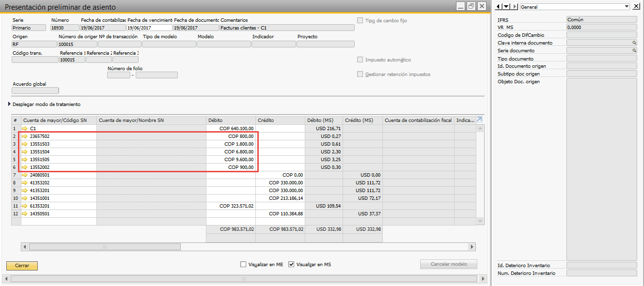Click the Crédito column header

coord(280,120)
